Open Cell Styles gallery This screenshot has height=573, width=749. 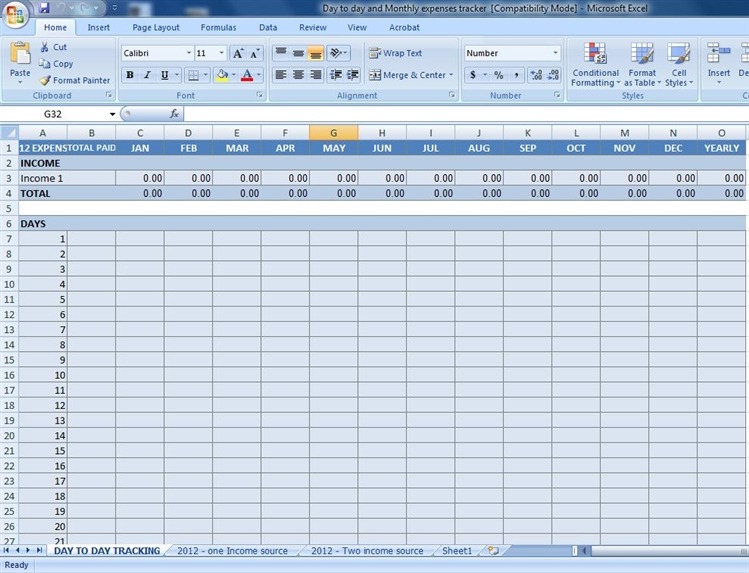(679, 64)
